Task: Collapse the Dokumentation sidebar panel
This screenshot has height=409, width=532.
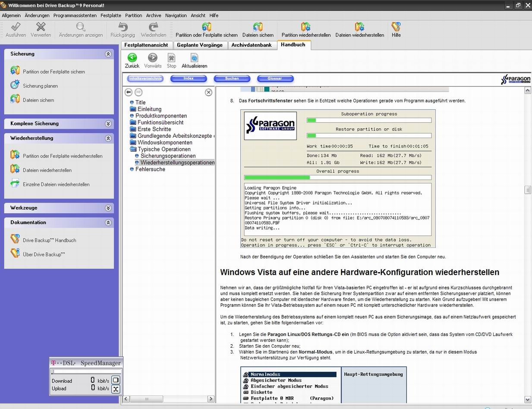Action: pyautogui.click(x=108, y=222)
